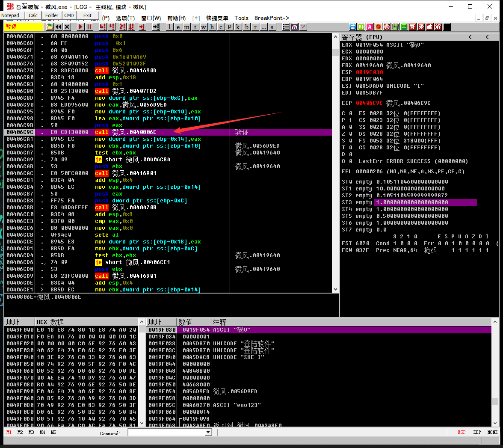The width and height of the screenshot is (503, 448).
Task: Click the blue swap arrows plugin icon
Action: tap(352, 27)
